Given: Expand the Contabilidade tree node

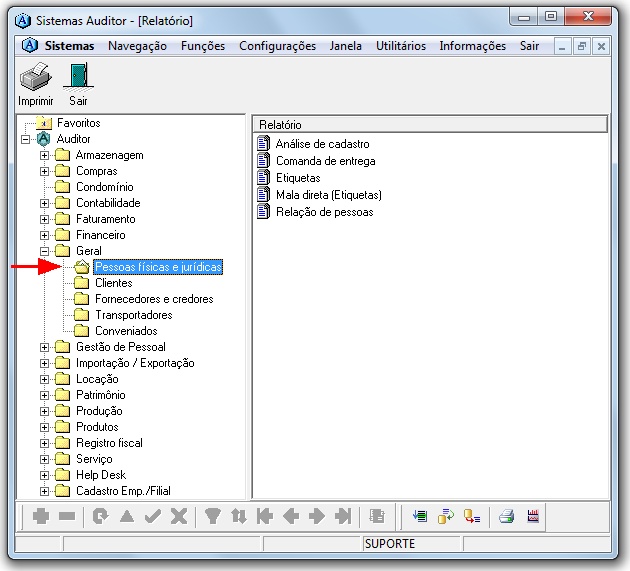Looking at the screenshot, I should 45,203.
